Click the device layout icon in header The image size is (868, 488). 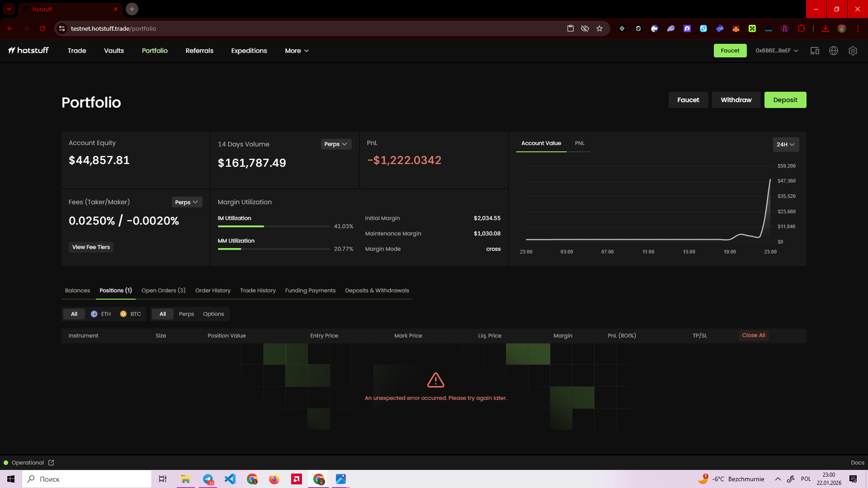(x=815, y=51)
